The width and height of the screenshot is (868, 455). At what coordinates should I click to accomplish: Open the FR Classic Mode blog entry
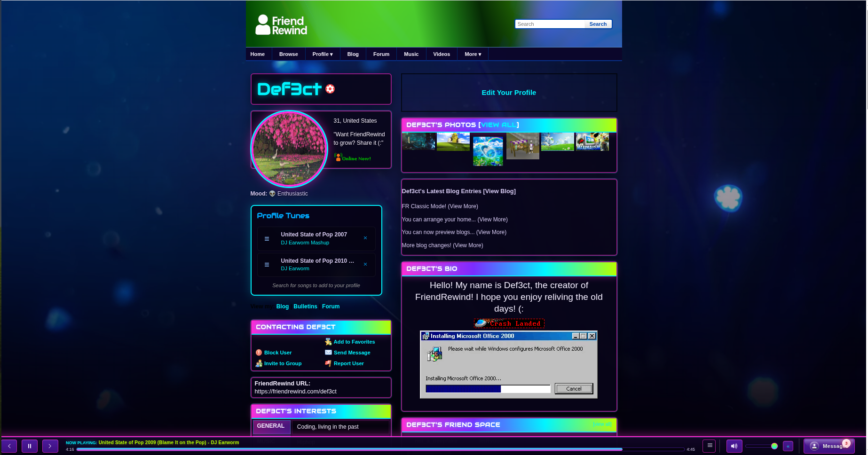[x=440, y=206]
